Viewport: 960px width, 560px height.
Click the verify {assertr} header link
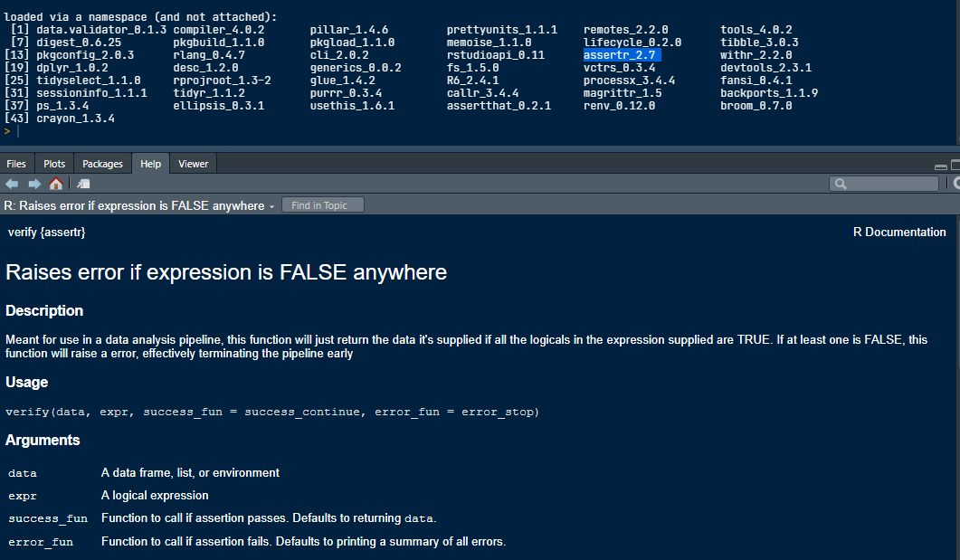tap(46, 232)
